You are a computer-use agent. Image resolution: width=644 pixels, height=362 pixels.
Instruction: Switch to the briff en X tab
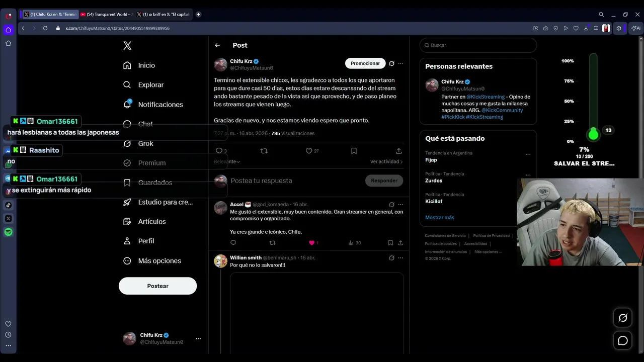(x=164, y=15)
